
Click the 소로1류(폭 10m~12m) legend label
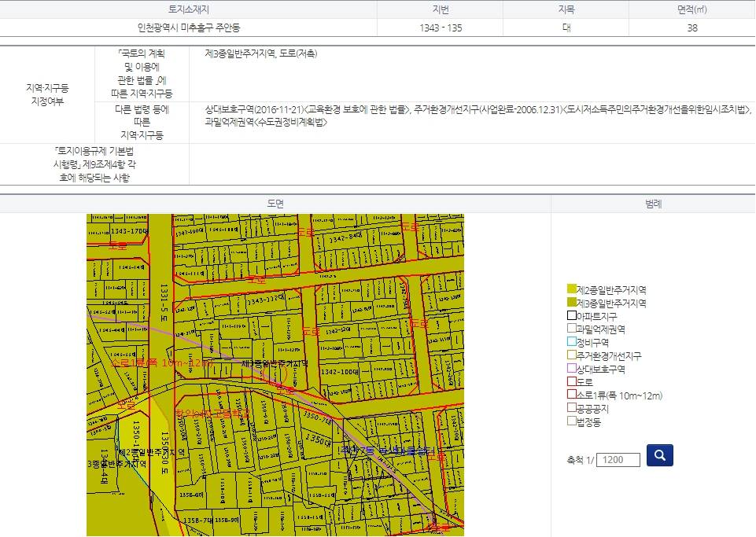[x=620, y=395]
